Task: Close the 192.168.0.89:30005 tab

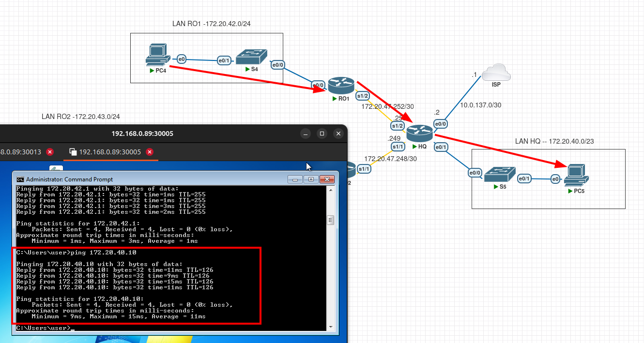Action: [x=150, y=152]
